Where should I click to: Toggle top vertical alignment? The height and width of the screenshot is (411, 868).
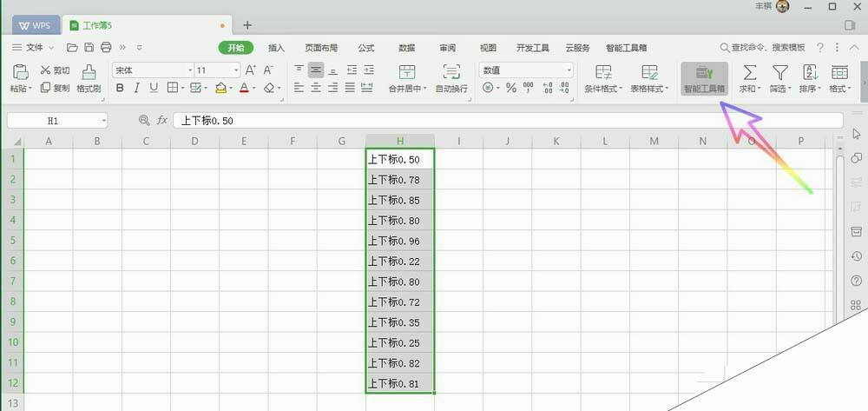coord(299,70)
